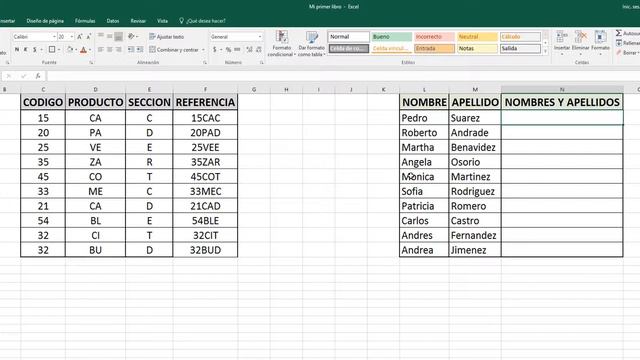Click Combinar y centrar button

174,50
